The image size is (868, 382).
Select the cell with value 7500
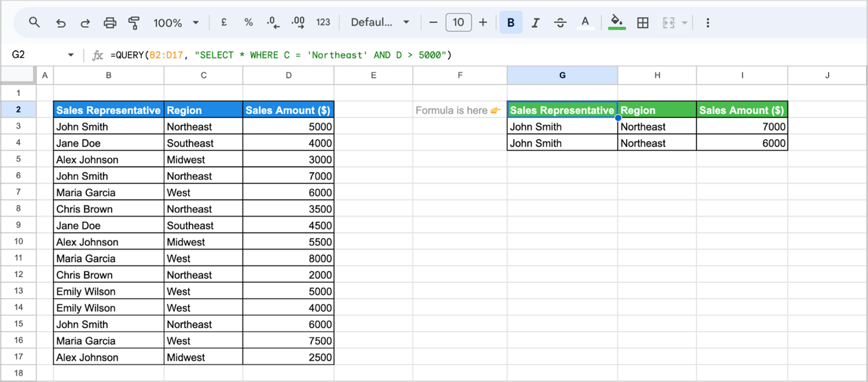click(x=288, y=341)
